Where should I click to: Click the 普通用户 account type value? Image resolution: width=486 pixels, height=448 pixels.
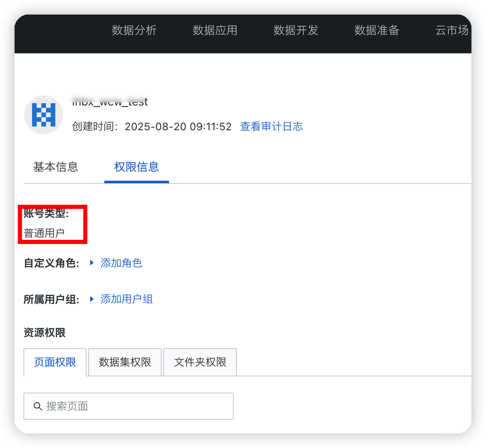click(x=44, y=233)
